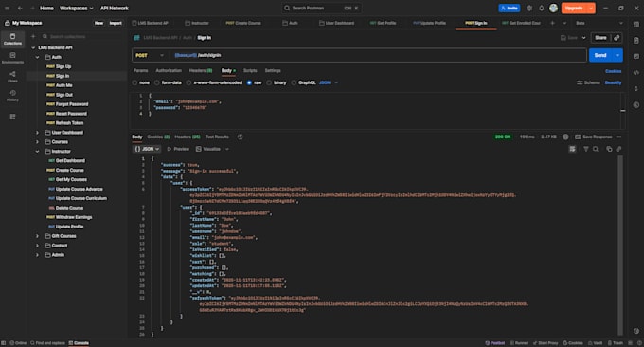Collapse the Auth folder
This screenshot has width=644, height=347.
coord(37,57)
